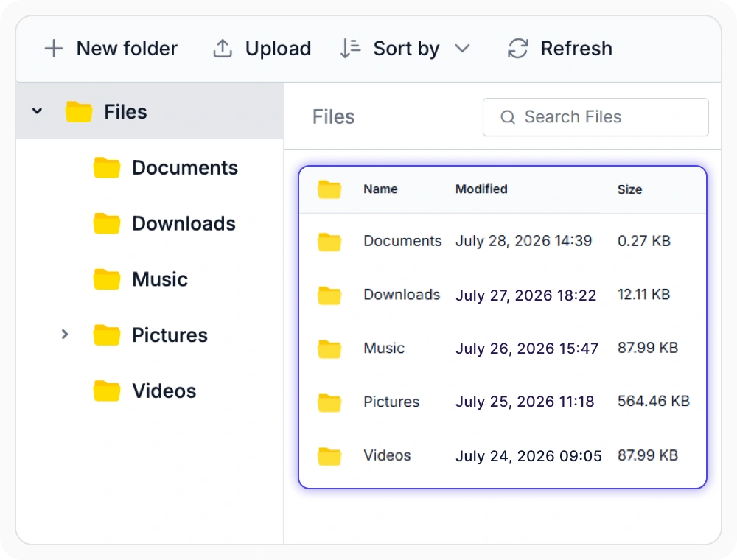Click the folder icon in the Videos table row
The width and height of the screenshot is (737, 560).
329,456
